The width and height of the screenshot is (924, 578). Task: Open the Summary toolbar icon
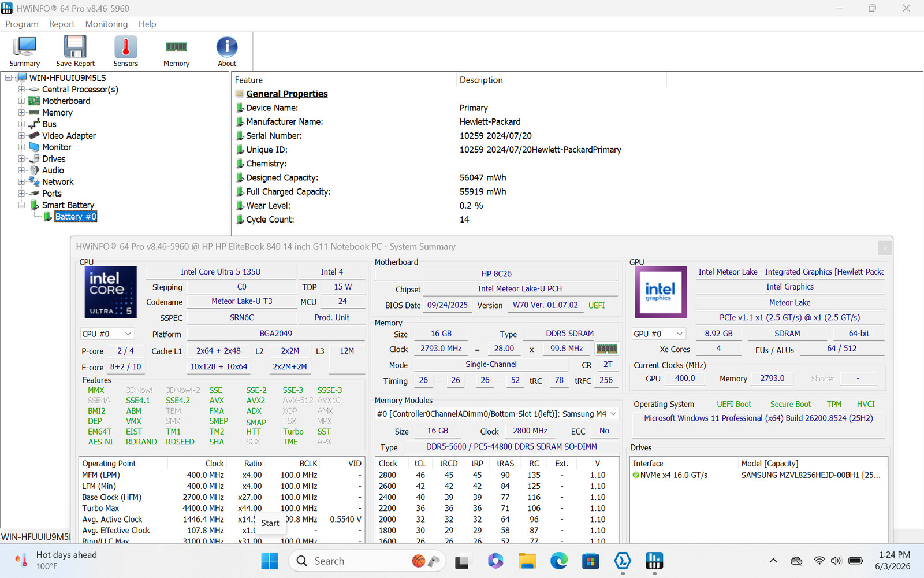24,51
